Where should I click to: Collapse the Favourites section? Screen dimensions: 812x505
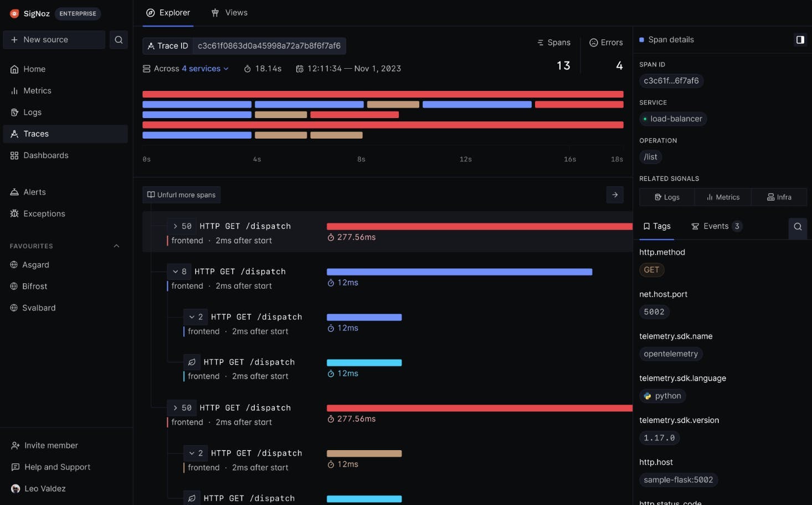click(x=116, y=246)
